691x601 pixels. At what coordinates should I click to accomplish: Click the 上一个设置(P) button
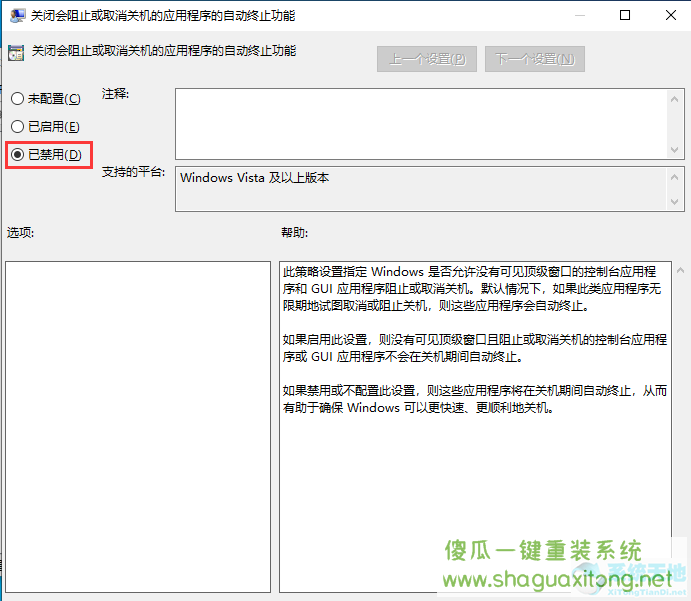[x=427, y=59]
